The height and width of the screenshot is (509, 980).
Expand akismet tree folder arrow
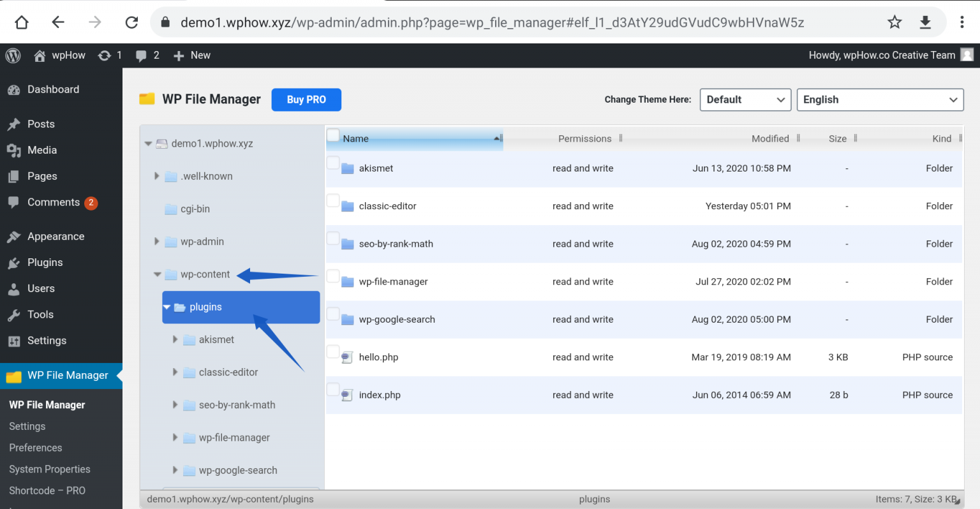175,340
